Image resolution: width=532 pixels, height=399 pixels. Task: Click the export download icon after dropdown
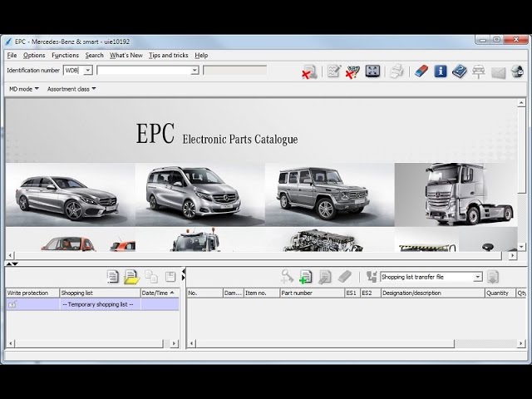point(493,277)
